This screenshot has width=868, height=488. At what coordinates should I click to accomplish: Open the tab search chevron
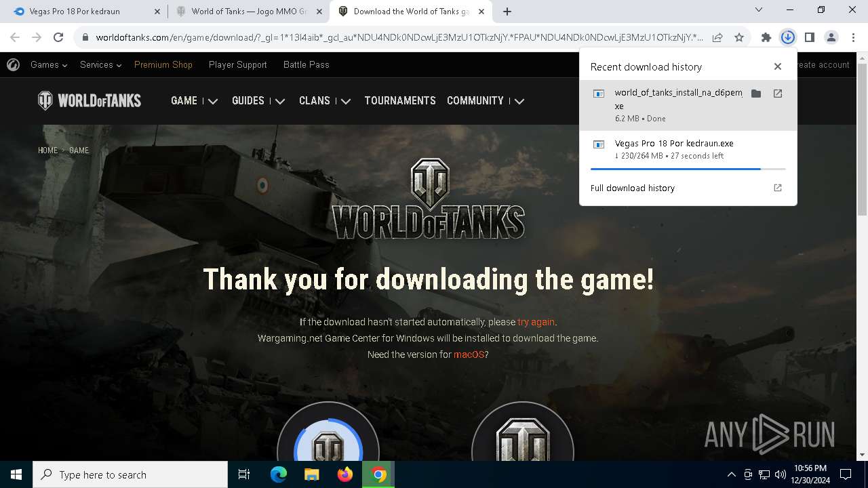759,9
